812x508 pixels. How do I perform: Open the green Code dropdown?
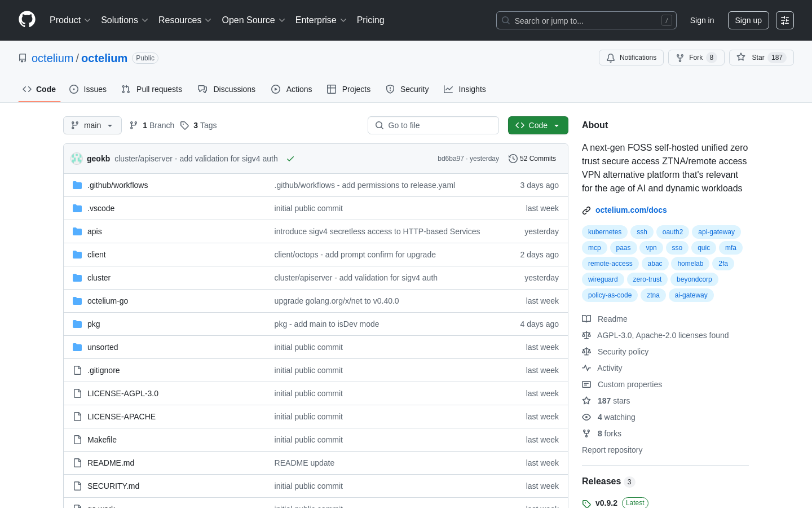click(538, 125)
